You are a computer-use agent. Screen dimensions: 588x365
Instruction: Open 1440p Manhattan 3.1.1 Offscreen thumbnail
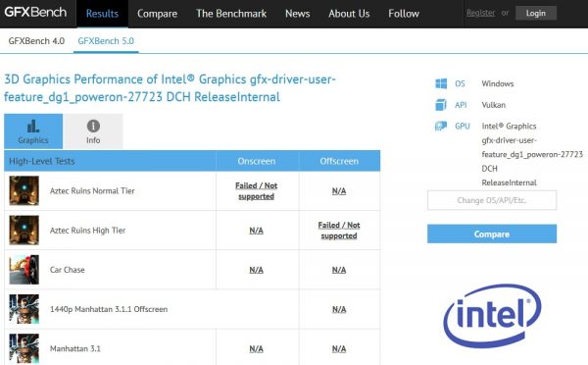tap(24, 309)
